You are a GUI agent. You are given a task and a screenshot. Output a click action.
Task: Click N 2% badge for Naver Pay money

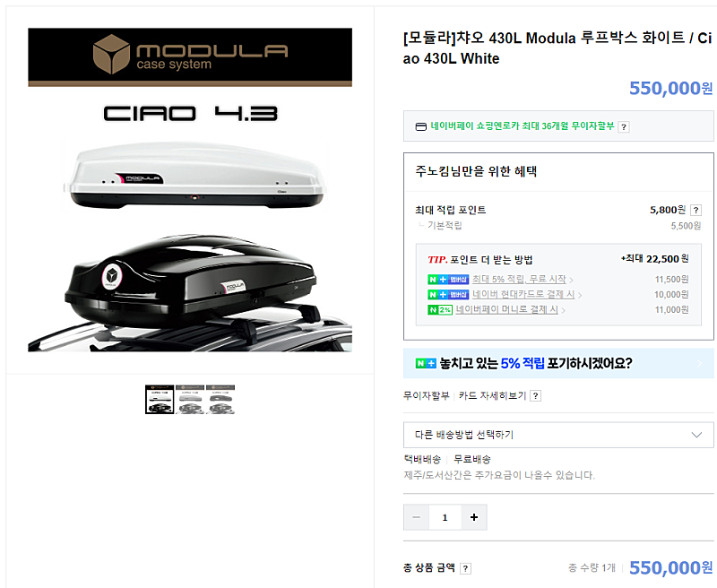(440, 310)
